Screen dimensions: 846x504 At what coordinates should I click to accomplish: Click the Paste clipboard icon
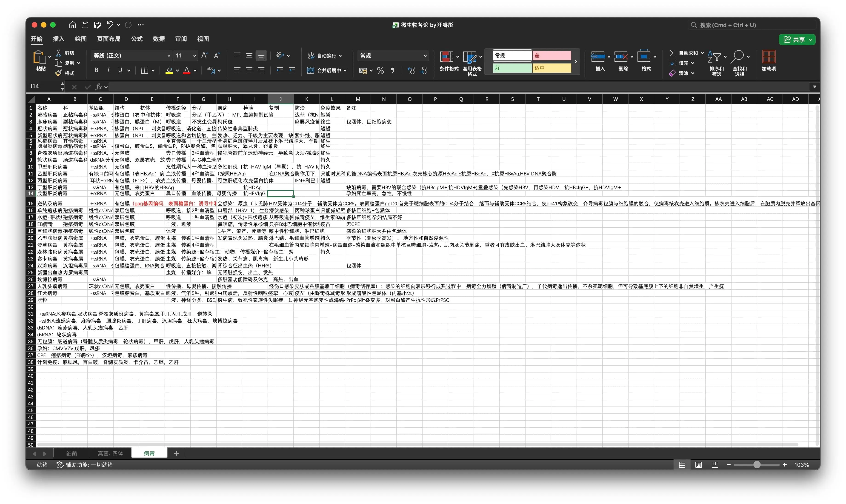39,57
